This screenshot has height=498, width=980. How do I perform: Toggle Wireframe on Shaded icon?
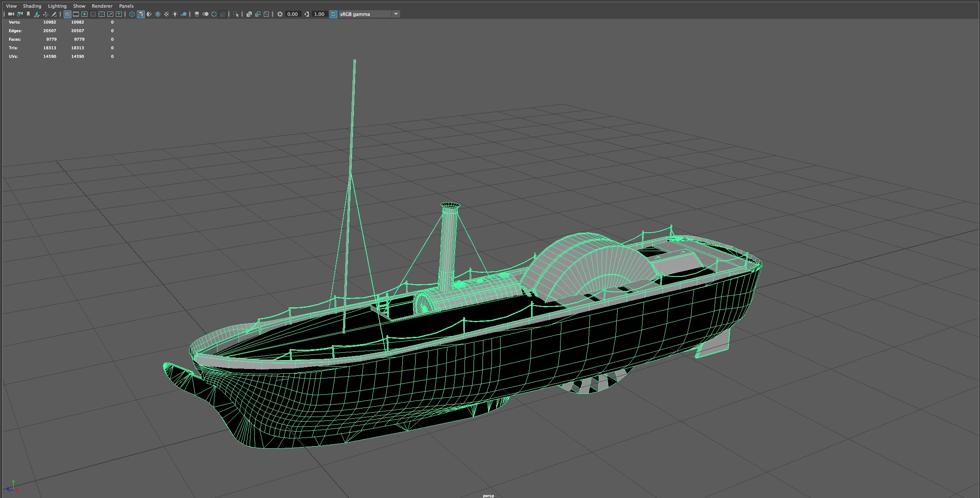point(158,14)
